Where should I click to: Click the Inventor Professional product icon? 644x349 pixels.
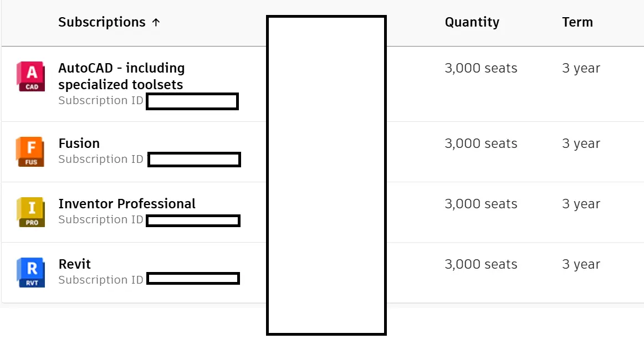31,212
